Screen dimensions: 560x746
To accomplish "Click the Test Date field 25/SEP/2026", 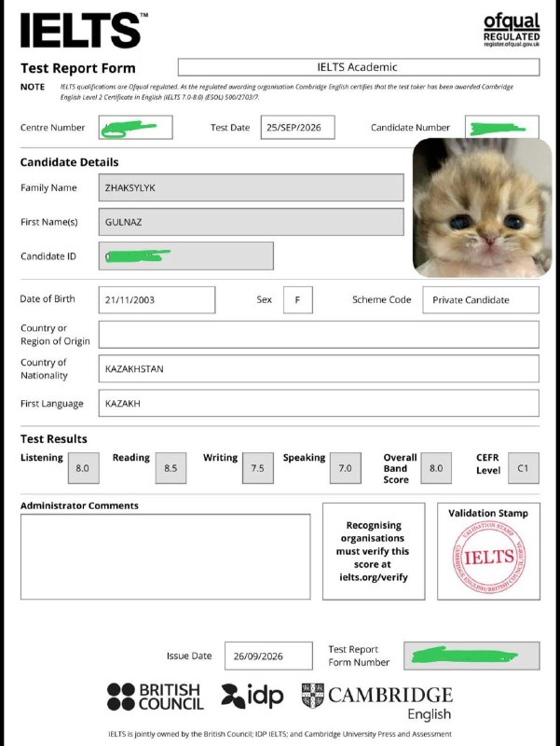I will (297, 128).
